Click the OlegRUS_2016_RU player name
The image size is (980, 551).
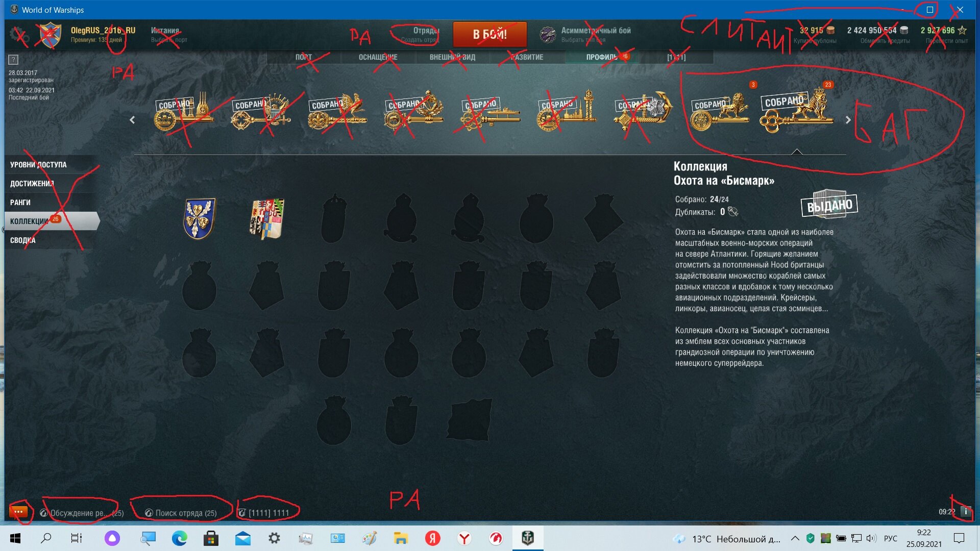(103, 30)
